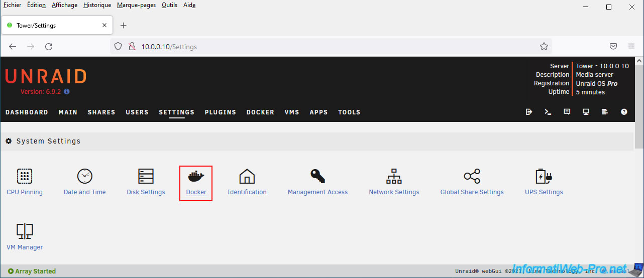Click the terminal icon in header
This screenshot has height=278, width=644.
[548, 112]
